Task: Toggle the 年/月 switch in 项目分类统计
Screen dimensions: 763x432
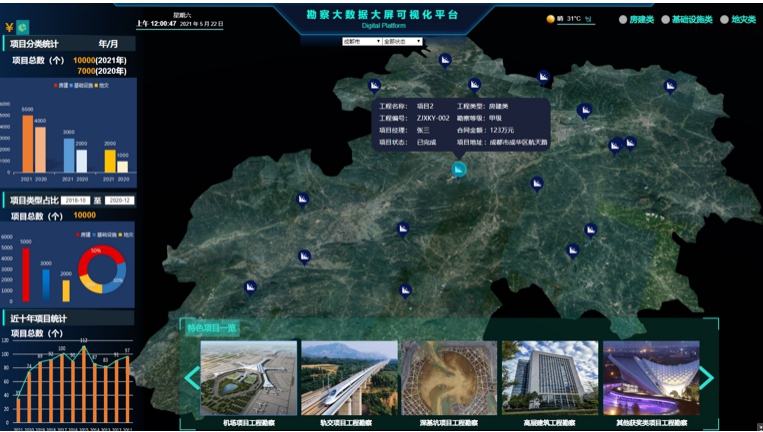Action: (x=108, y=44)
